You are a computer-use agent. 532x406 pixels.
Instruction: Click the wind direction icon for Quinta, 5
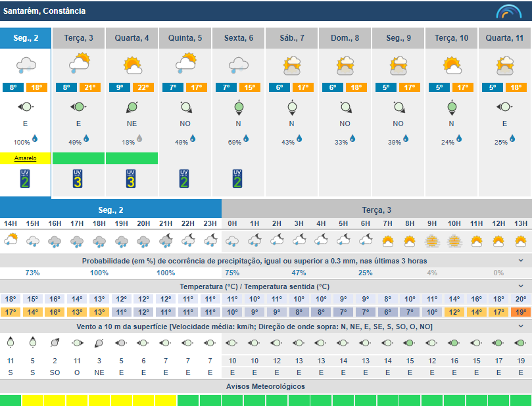coord(185,107)
